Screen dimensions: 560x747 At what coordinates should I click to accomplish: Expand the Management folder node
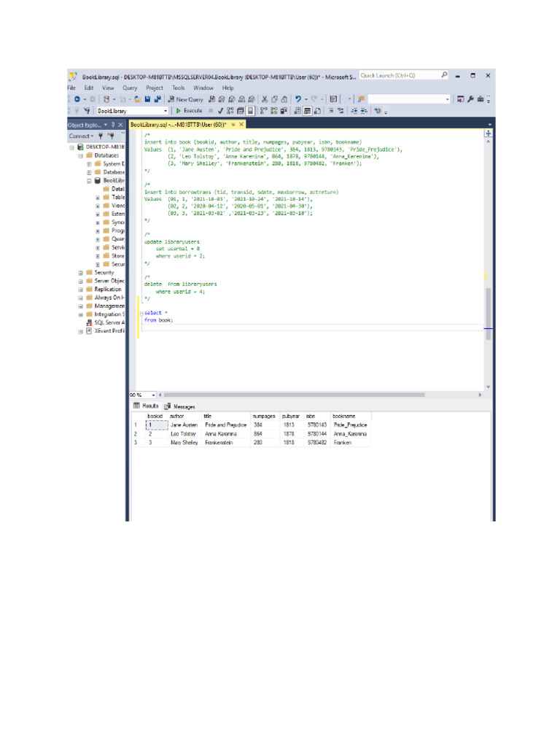(x=80, y=306)
